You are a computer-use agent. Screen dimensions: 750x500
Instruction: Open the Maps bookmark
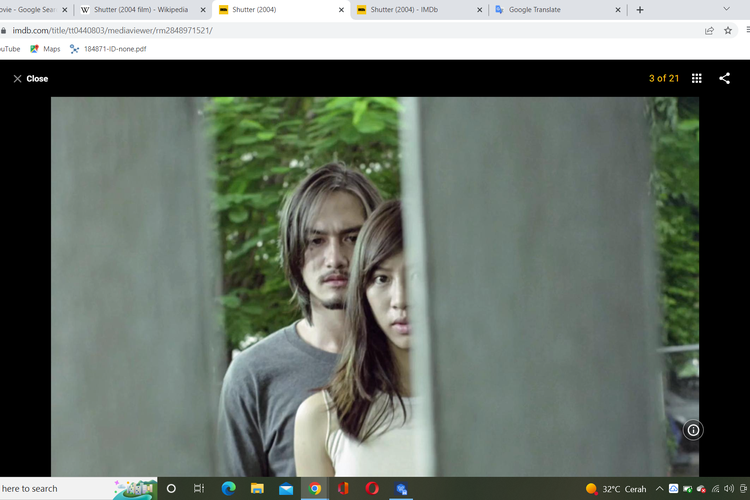pos(45,48)
